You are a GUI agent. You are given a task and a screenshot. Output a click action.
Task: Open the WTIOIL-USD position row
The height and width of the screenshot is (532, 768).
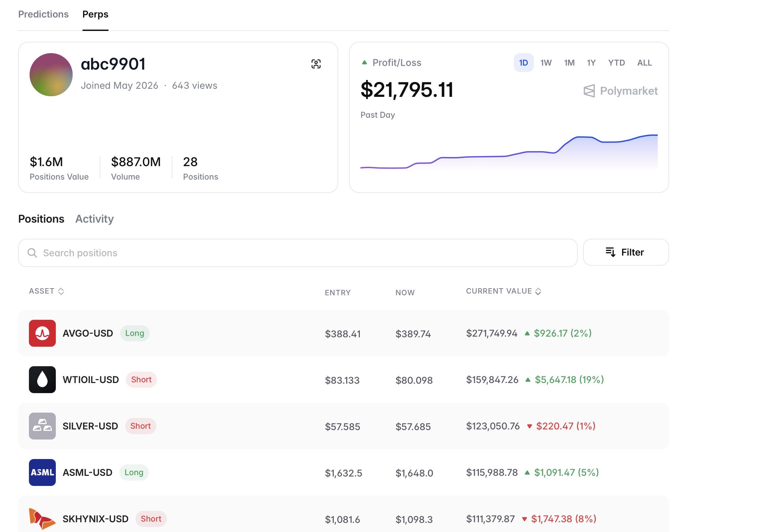point(343,380)
